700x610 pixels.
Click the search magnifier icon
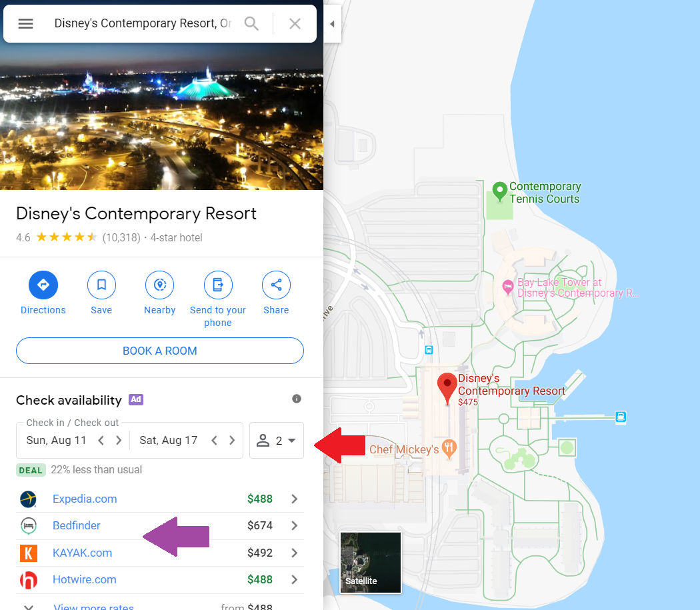(x=251, y=24)
